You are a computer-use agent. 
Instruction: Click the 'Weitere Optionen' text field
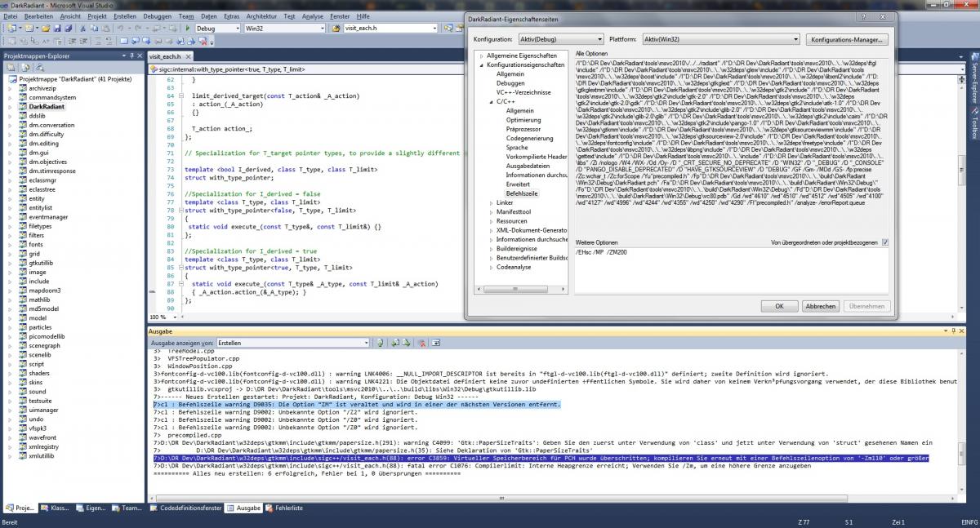tap(733, 271)
